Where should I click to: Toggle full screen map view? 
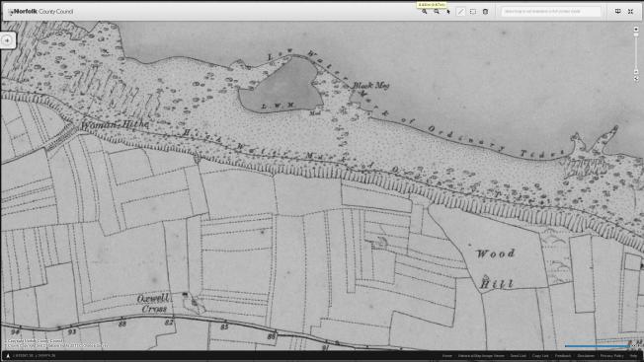(x=630, y=12)
